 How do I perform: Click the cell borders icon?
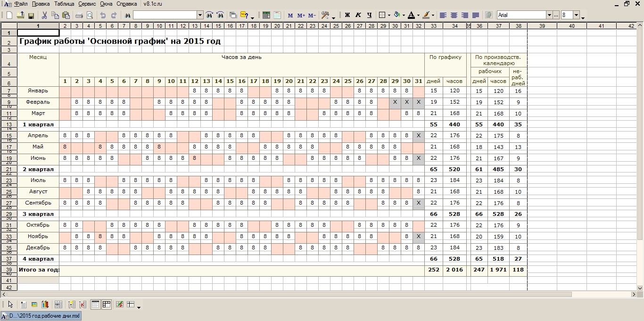pos(382,15)
